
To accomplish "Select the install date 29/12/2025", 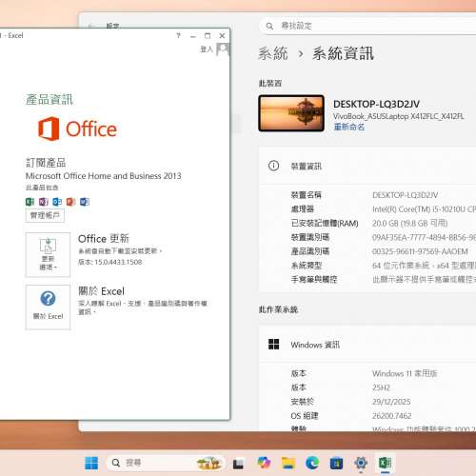I will (391, 402).
